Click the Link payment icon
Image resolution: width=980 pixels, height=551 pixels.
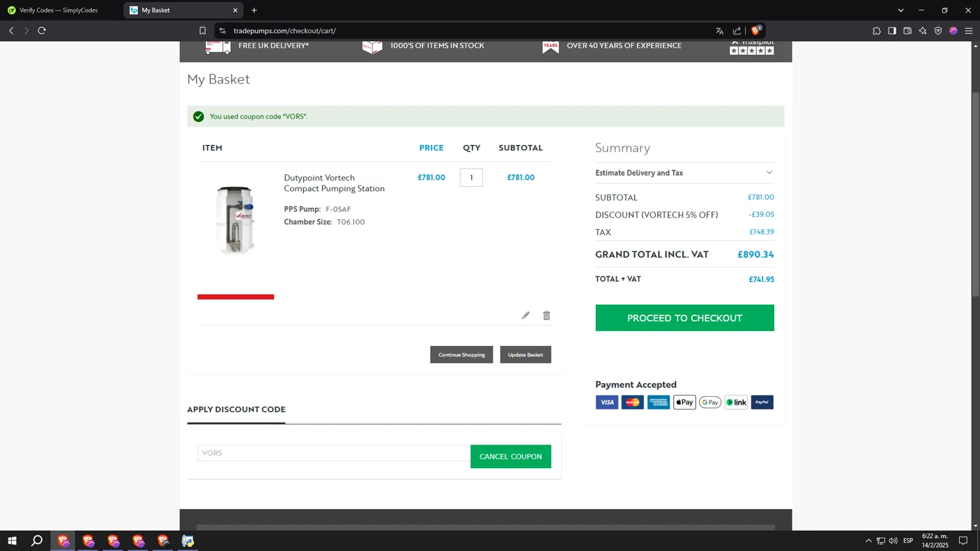point(736,402)
